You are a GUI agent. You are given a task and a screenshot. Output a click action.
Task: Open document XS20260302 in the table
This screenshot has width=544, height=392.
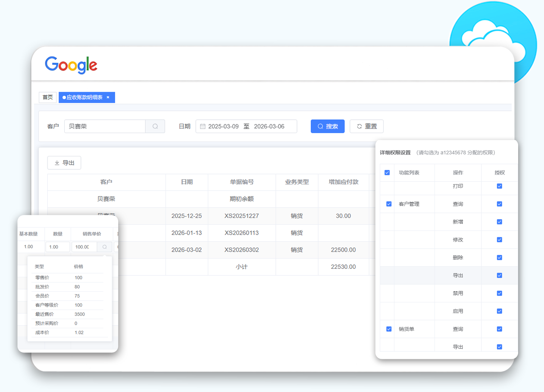pos(241,250)
